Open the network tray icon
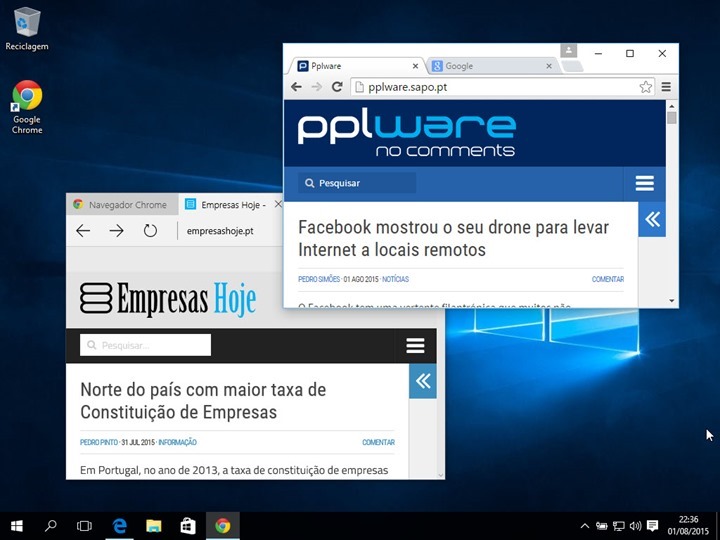Image resolution: width=720 pixels, height=540 pixels. point(619,526)
